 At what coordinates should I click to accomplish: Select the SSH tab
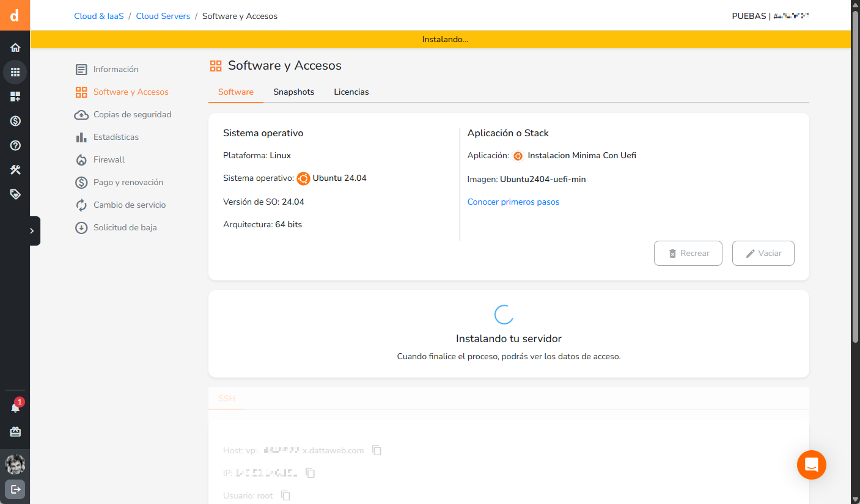point(227,398)
